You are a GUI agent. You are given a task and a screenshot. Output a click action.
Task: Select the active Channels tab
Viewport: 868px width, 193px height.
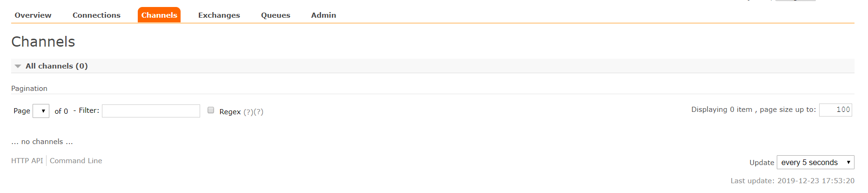click(159, 15)
